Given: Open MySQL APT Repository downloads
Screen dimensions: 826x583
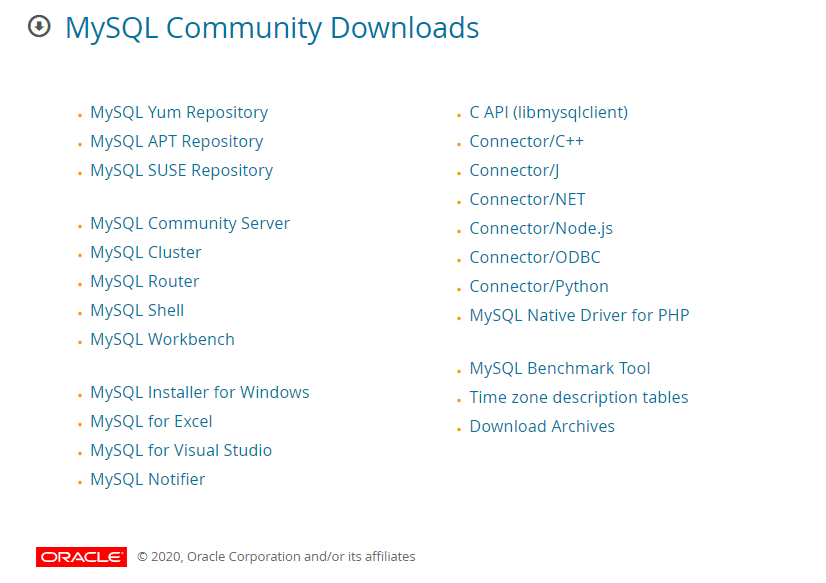Looking at the screenshot, I should 176,141.
